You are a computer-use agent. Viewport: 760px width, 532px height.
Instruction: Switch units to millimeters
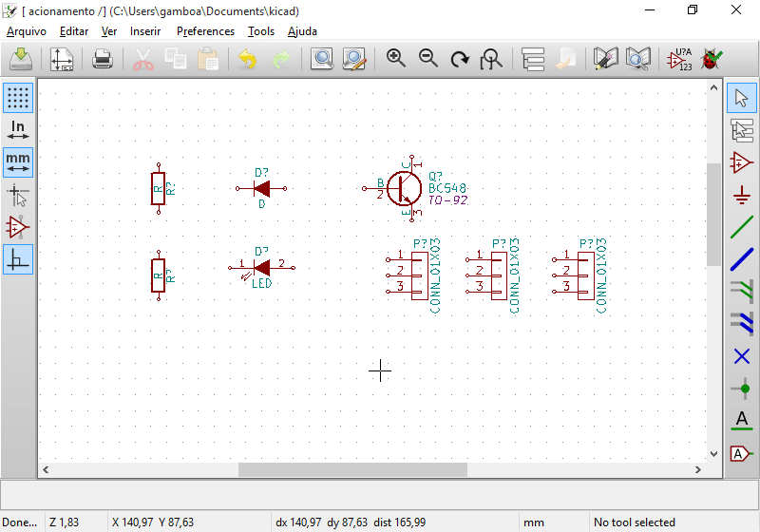pyautogui.click(x=18, y=162)
